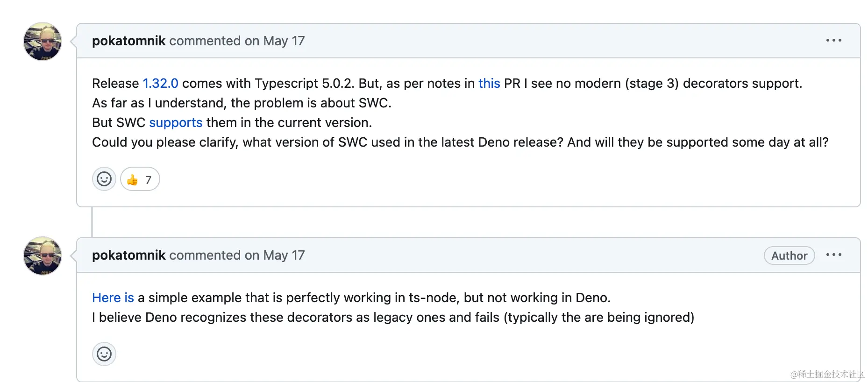Open the "this" PR link
Viewport: 868px width, 382px height.
489,84
